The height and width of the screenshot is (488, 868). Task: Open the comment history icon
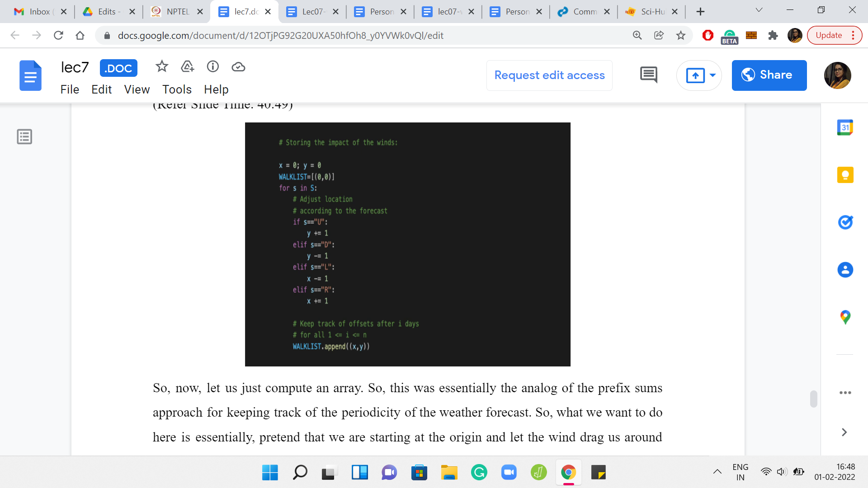coord(648,75)
